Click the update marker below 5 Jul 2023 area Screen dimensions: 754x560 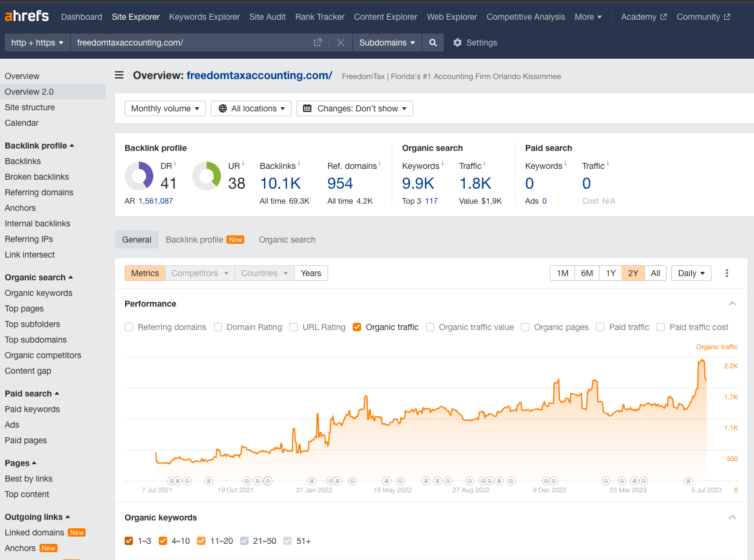point(689,480)
